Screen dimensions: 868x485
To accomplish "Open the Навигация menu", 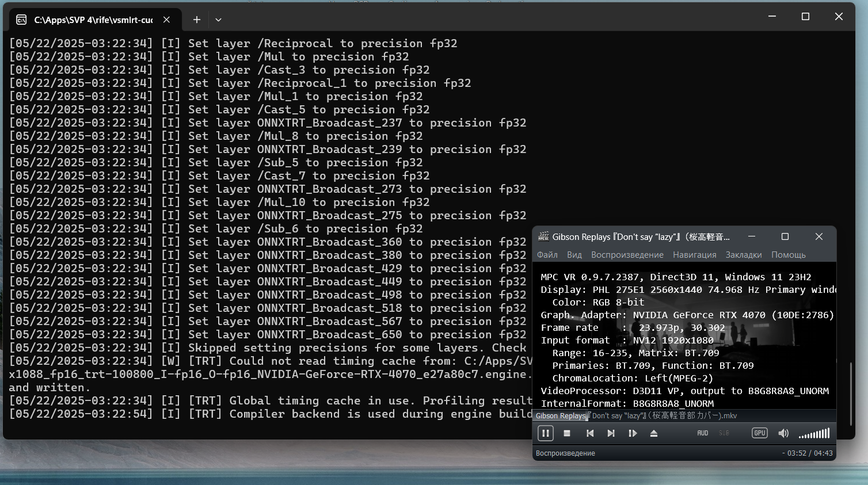I will tap(694, 255).
